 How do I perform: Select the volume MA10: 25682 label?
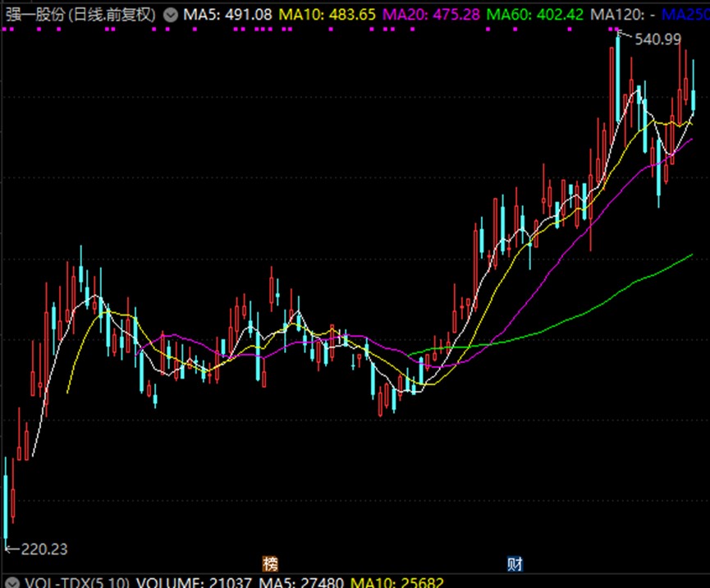click(397, 582)
